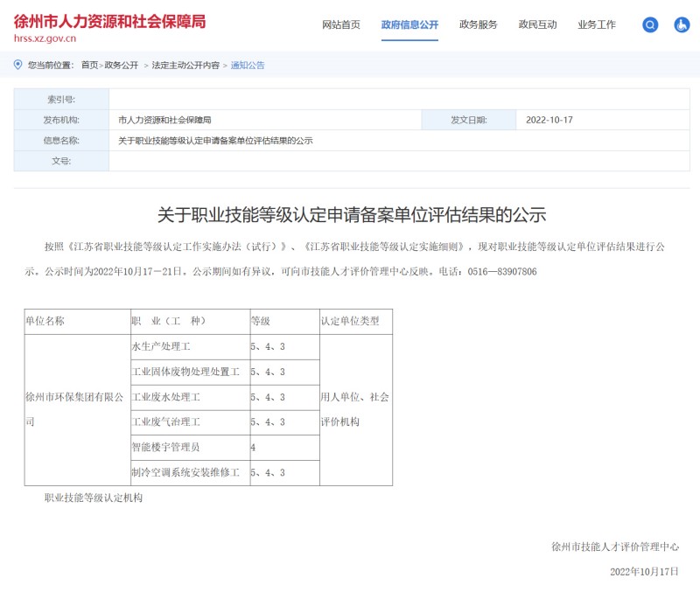Image resolution: width=700 pixels, height=592 pixels.
Task: Click the search magnifier icon
Action: coord(649,25)
